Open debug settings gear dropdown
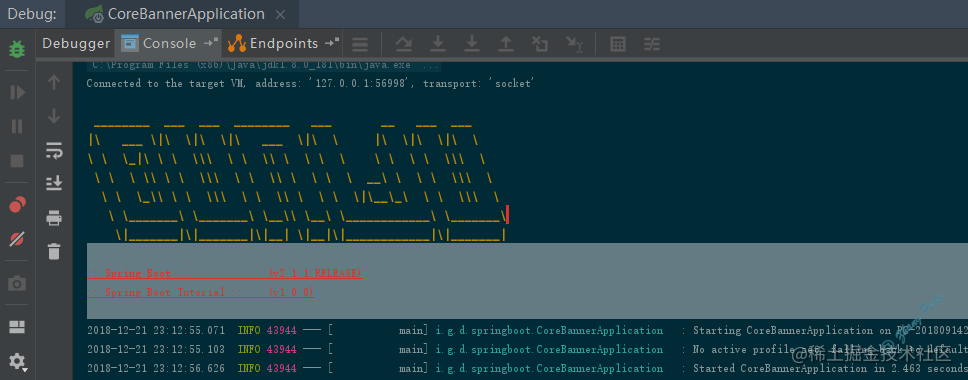This screenshot has height=380, width=968. [18, 361]
